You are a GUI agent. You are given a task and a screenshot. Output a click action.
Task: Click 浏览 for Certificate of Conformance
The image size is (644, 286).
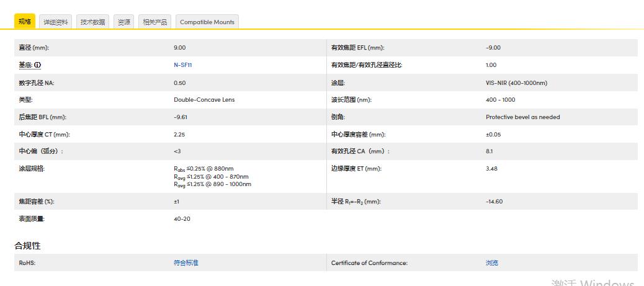[x=492, y=262]
